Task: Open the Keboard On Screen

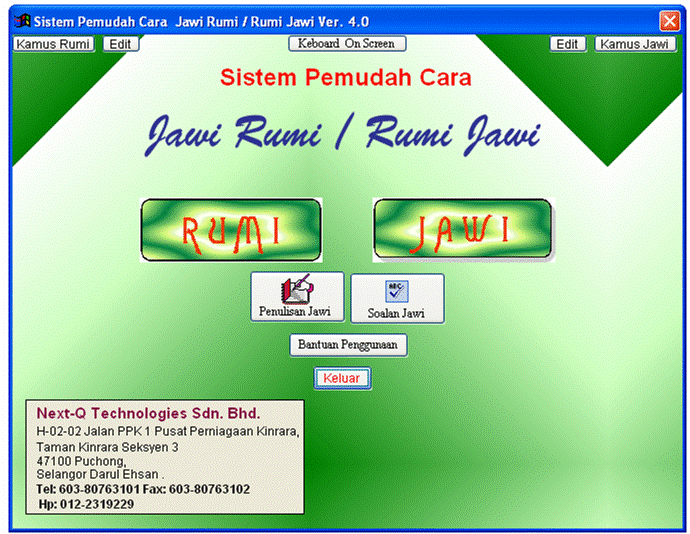Action: pyautogui.click(x=347, y=44)
